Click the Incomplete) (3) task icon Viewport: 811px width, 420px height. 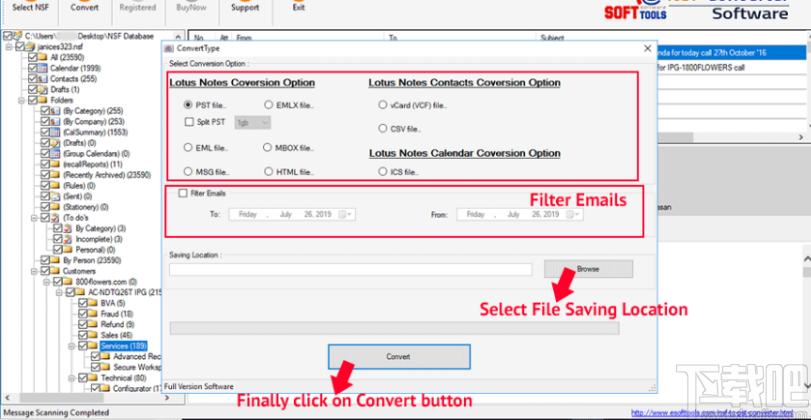tap(68, 239)
